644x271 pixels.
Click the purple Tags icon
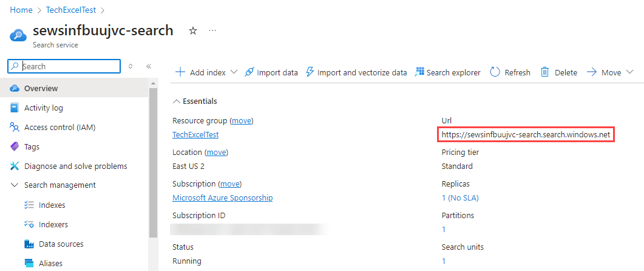click(x=15, y=146)
